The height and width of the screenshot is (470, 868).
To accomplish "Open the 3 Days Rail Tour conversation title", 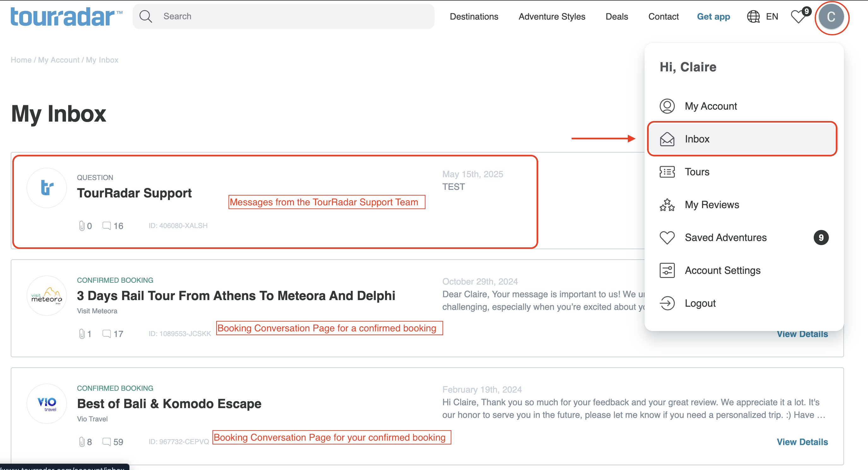I will pyautogui.click(x=236, y=295).
